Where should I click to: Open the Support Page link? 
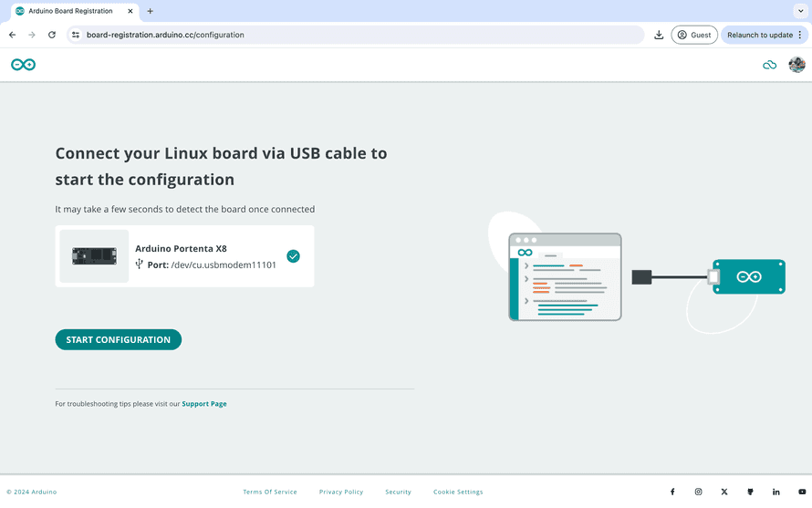(x=204, y=404)
